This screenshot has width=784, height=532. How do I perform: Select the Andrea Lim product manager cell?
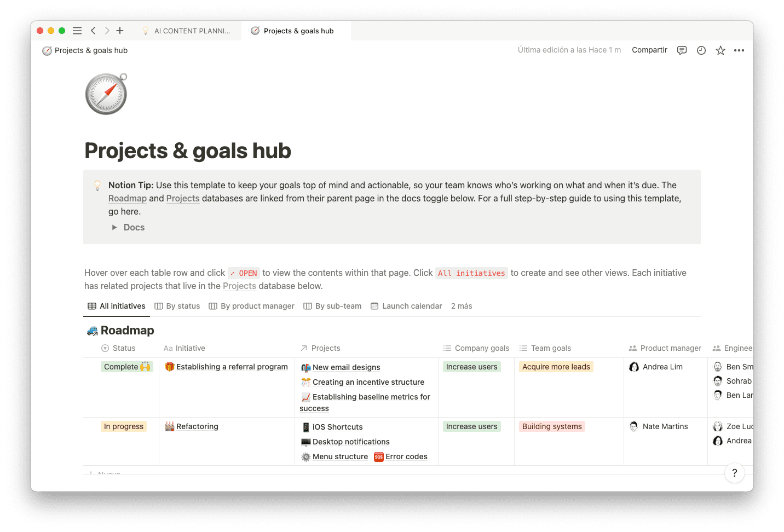click(662, 367)
